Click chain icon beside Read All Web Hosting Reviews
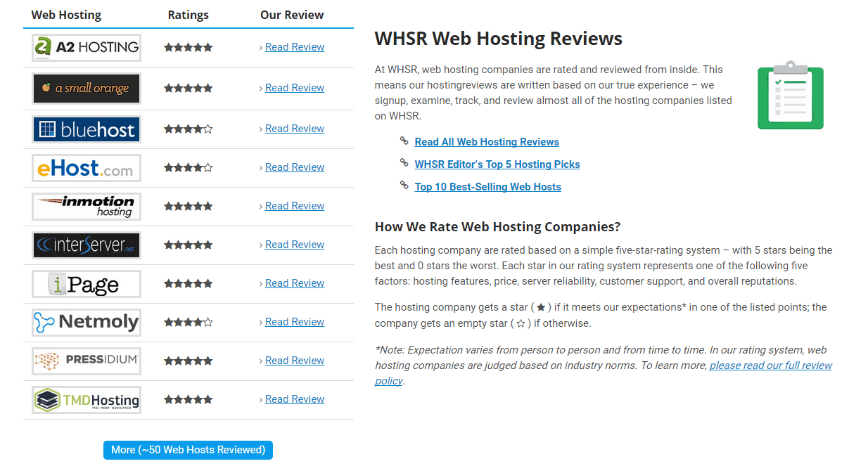The width and height of the screenshot is (868, 466). tap(404, 141)
